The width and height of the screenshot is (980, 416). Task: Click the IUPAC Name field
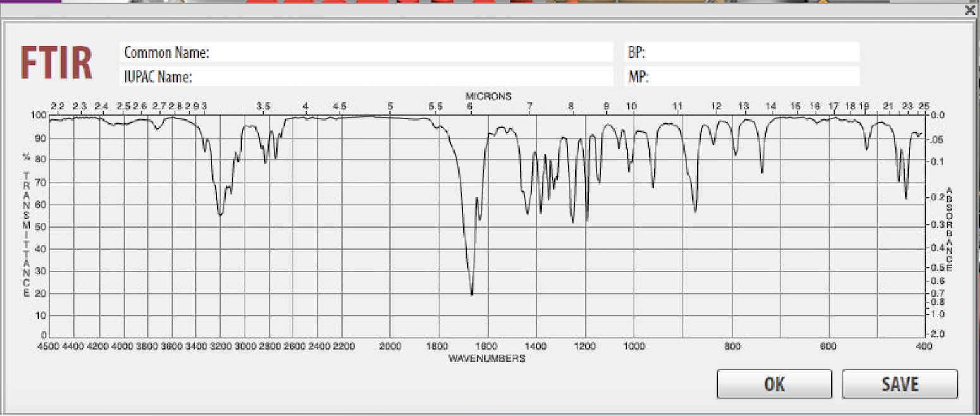[367, 77]
